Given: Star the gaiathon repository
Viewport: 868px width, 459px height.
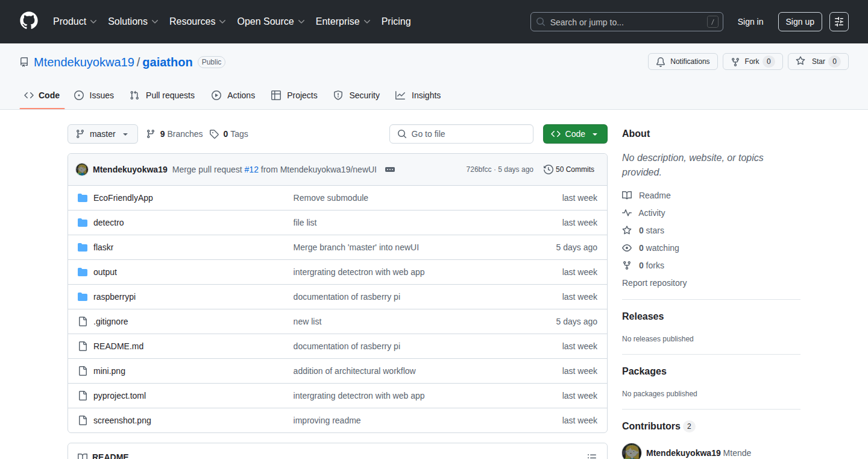Looking at the screenshot, I should tap(818, 62).
